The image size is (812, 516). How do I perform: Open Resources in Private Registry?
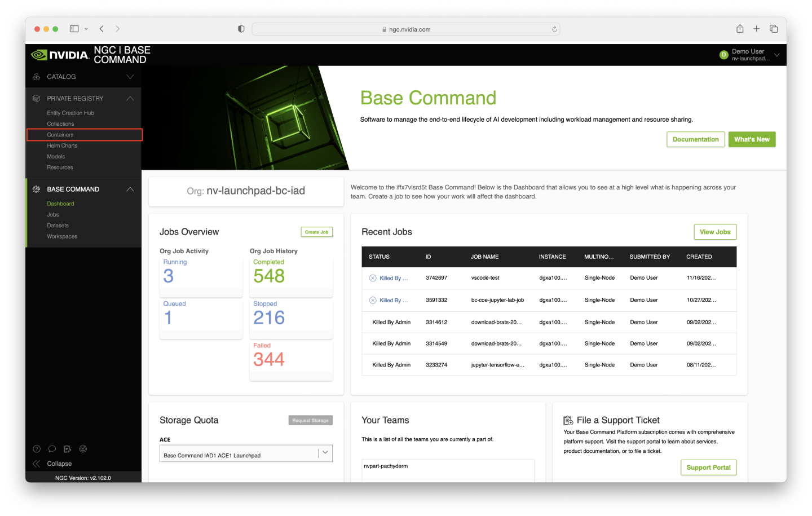[x=60, y=167]
